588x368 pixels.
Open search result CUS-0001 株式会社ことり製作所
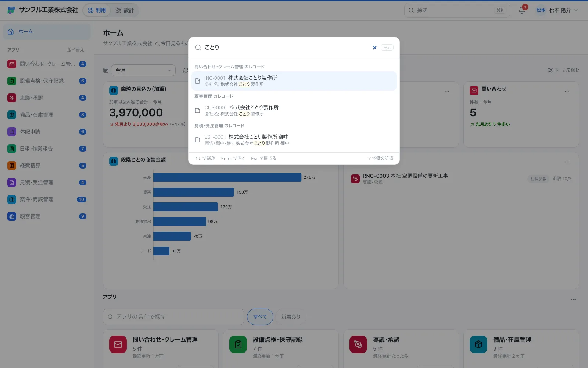[x=294, y=110]
